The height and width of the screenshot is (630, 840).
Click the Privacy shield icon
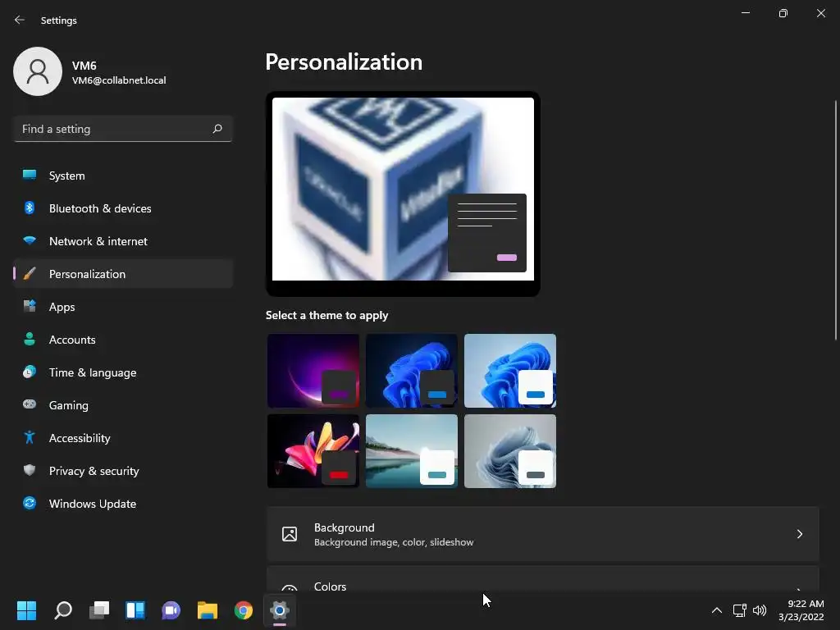point(30,470)
